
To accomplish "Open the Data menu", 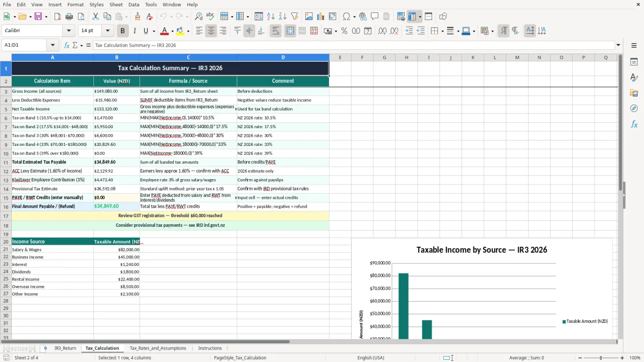I will [134, 4].
